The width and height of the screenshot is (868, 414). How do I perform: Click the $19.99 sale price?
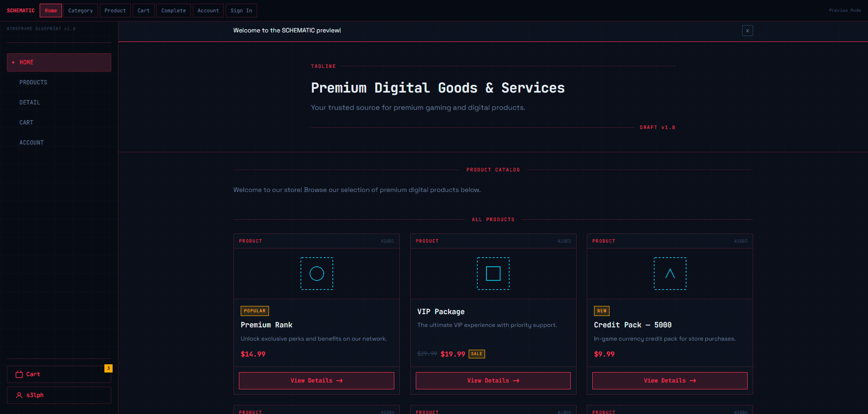[x=453, y=354]
